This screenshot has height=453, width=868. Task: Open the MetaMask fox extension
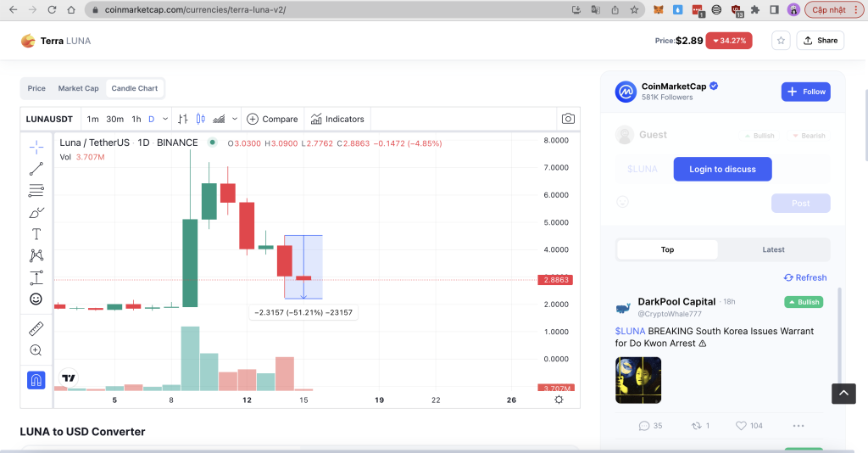[x=659, y=9]
